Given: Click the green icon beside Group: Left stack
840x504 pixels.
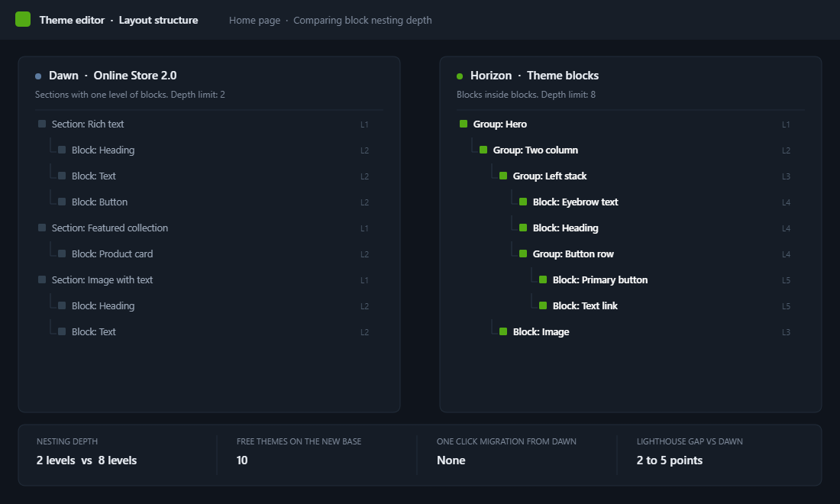Looking at the screenshot, I should coord(503,176).
